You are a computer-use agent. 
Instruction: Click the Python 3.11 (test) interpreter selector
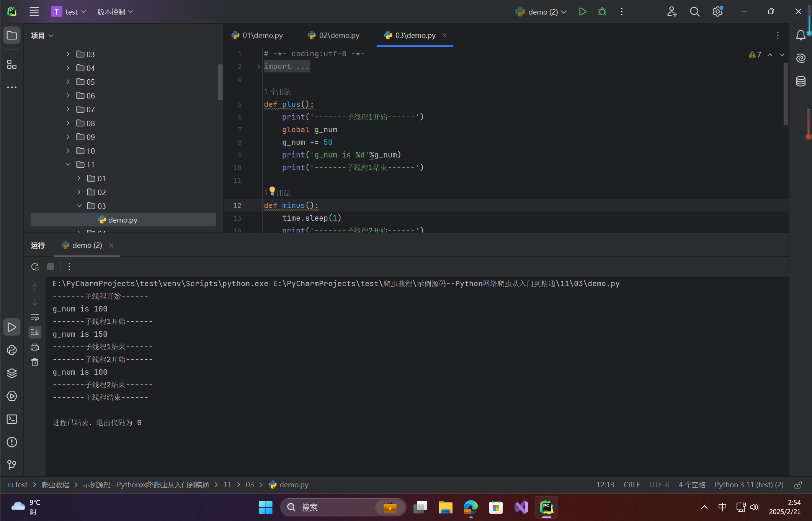pos(749,485)
